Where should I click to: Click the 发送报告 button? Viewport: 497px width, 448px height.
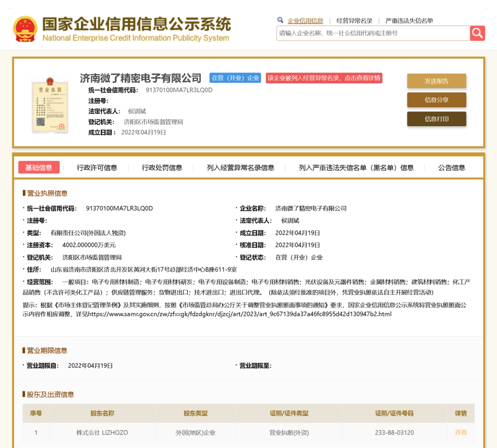click(x=436, y=81)
